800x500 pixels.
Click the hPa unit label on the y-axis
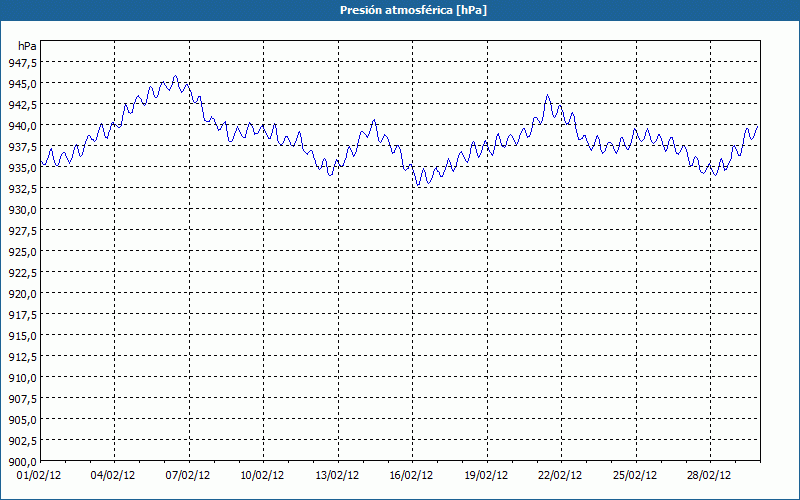click(x=27, y=46)
